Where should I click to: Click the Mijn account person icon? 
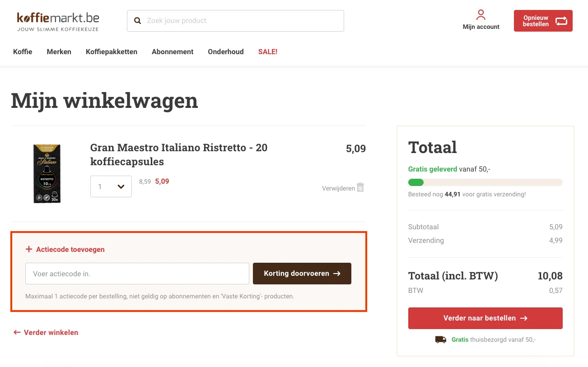[481, 14]
